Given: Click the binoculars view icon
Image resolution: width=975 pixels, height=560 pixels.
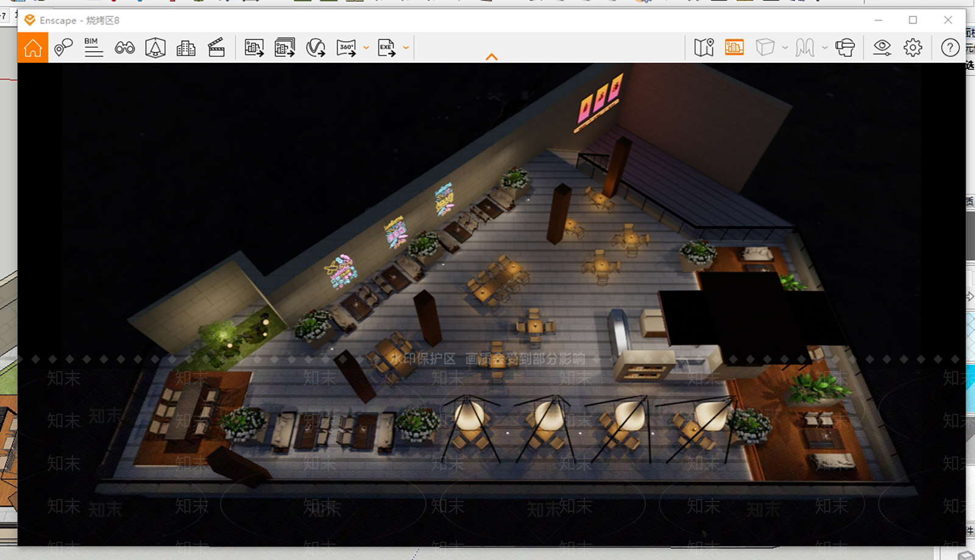Looking at the screenshot, I should [x=124, y=48].
